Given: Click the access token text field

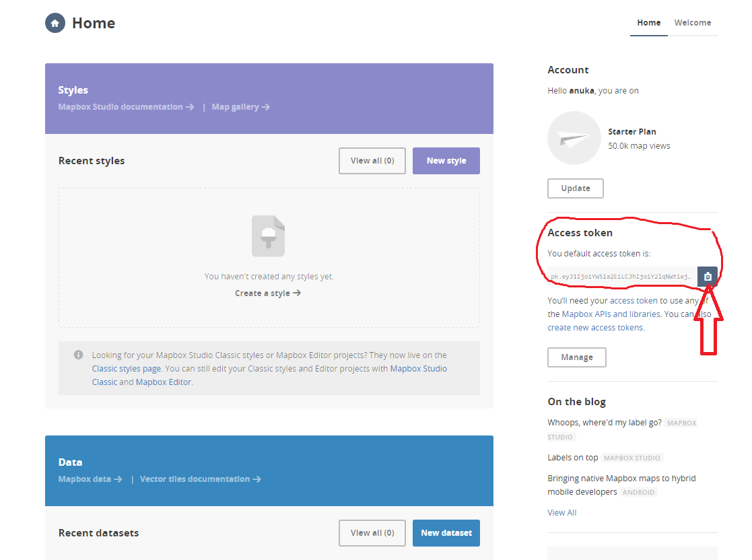Looking at the screenshot, I should [x=621, y=277].
